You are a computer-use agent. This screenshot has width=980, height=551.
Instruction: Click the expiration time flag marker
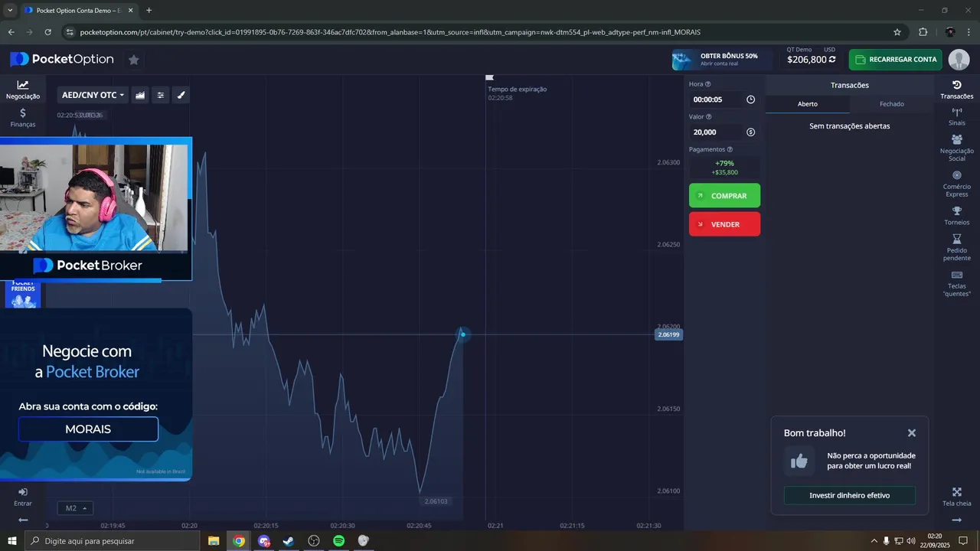coord(489,77)
